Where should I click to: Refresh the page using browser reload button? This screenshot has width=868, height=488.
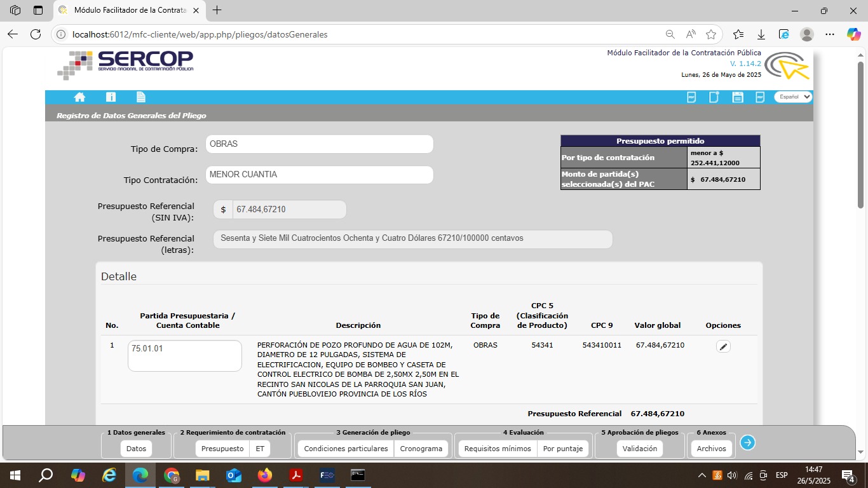[36, 34]
